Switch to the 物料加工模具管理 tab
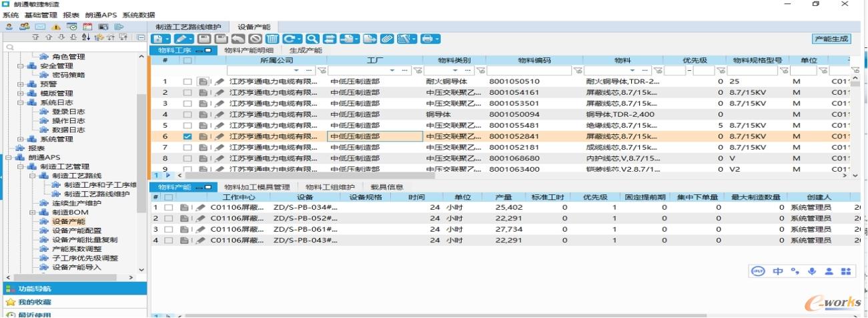Image resolution: width=868 pixels, height=318 pixels. [258, 187]
